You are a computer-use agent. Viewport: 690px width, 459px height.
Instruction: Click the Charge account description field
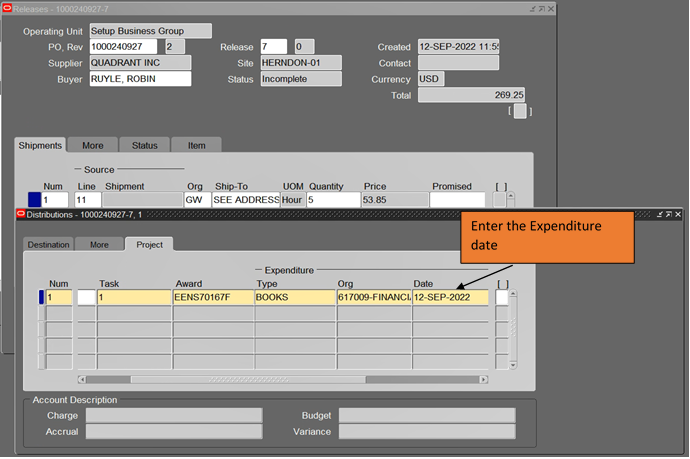click(174, 415)
